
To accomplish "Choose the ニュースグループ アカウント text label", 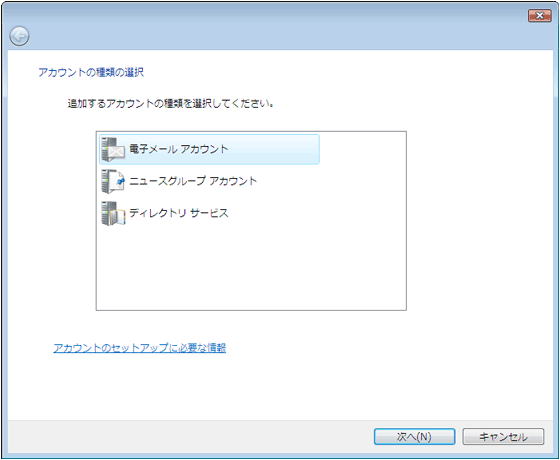I will tap(193, 181).
